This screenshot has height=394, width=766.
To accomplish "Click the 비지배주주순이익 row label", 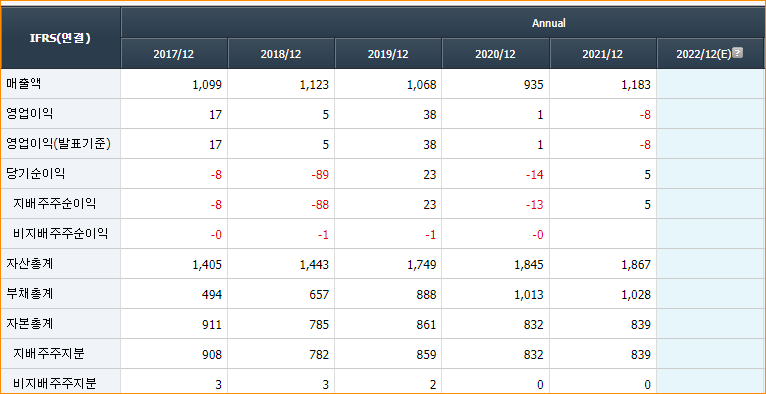I will click(61, 233).
